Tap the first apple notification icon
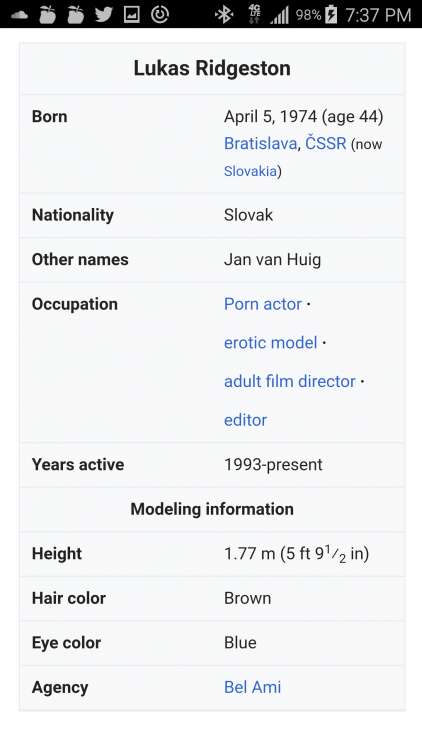The image size is (422, 750). 47,14
